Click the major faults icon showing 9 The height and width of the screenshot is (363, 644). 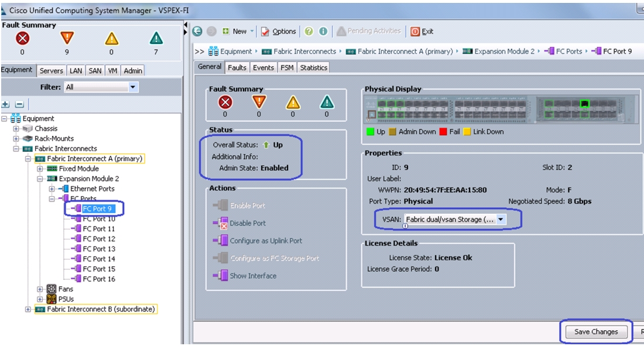67,38
